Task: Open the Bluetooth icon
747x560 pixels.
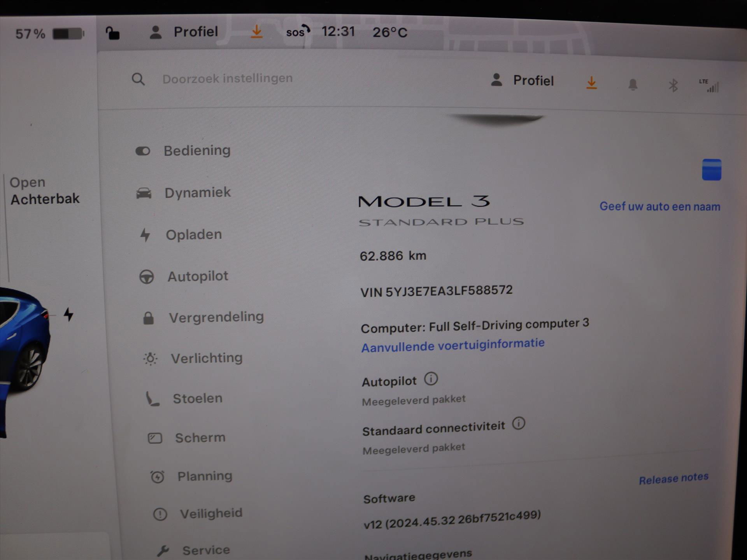Action: [x=673, y=85]
